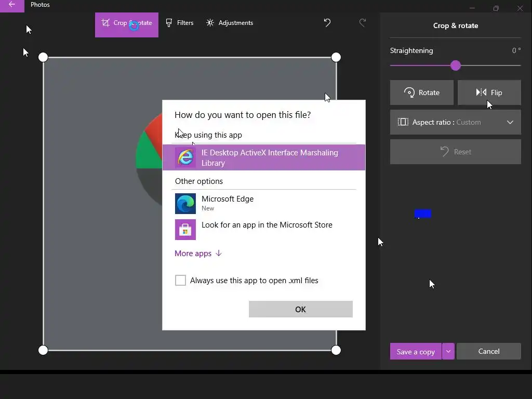Click the redo arrow icon
This screenshot has width=532, height=399.
tap(362, 23)
